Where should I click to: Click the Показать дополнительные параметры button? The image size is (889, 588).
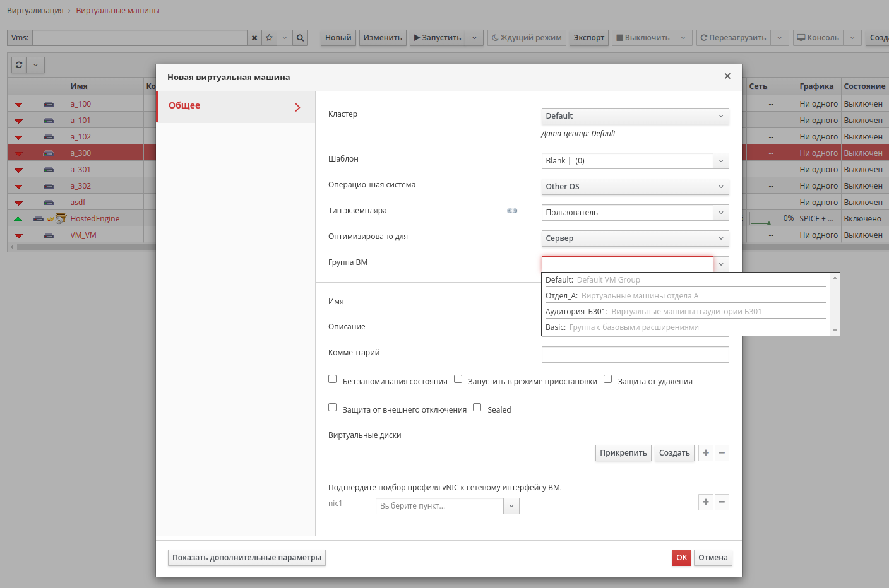click(247, 558)
